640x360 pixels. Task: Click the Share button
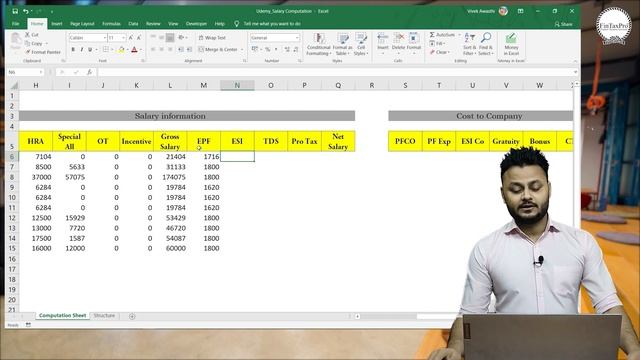pyautogui.click(x=563, y=24)
